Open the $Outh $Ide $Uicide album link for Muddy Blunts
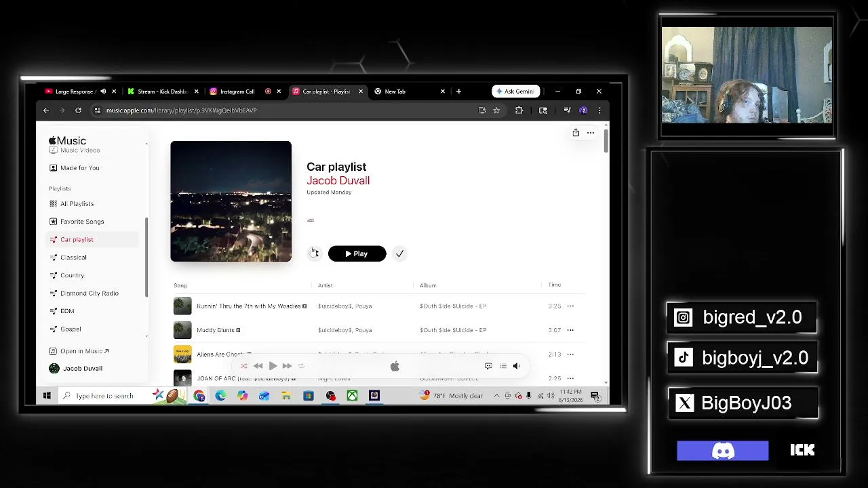The width and height of the screenshot is (868, 488). (453, 330)
